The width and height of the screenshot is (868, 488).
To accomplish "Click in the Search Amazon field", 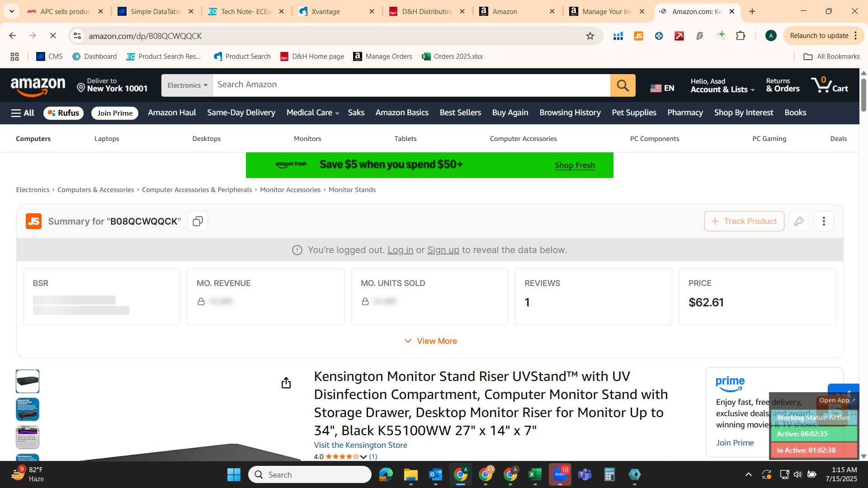I will pyautogui.click(x=411, y=85).
